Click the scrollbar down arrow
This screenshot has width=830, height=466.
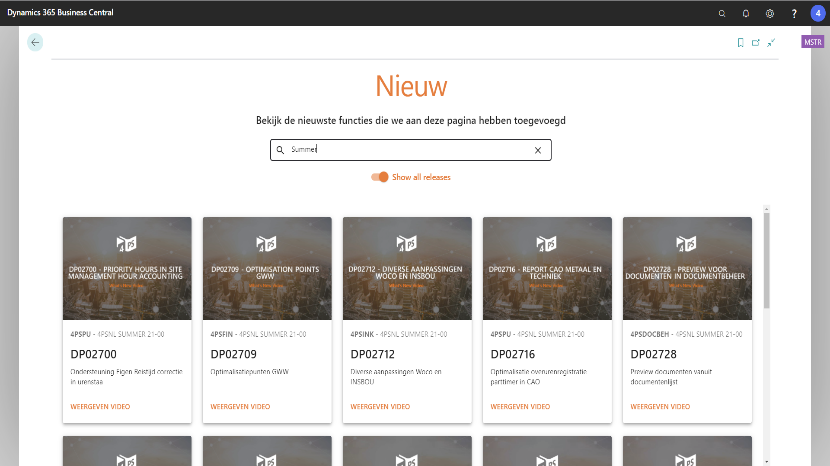click(766, 462)
